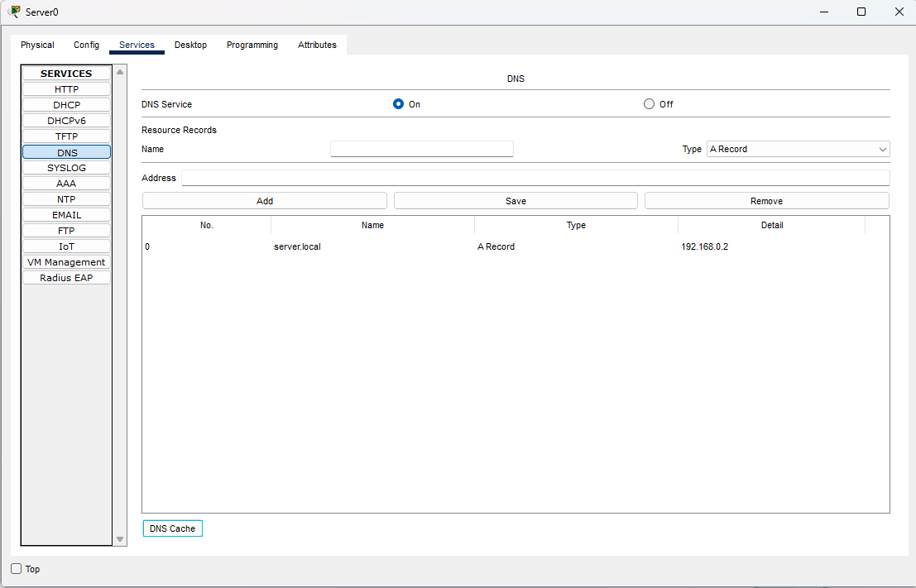Screen dimensions: 916x588
Task: Click the DNS Cache button
Action: [x=172, y=528]
